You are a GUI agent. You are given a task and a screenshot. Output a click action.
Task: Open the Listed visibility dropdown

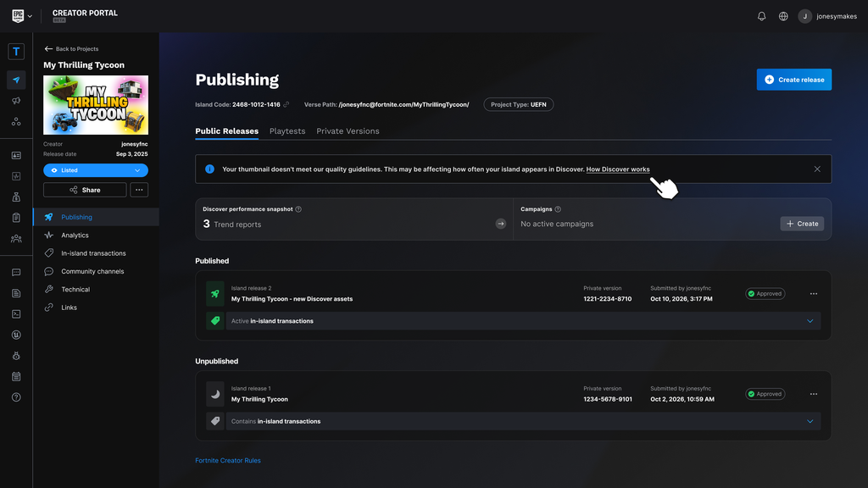tap(96, 170)
